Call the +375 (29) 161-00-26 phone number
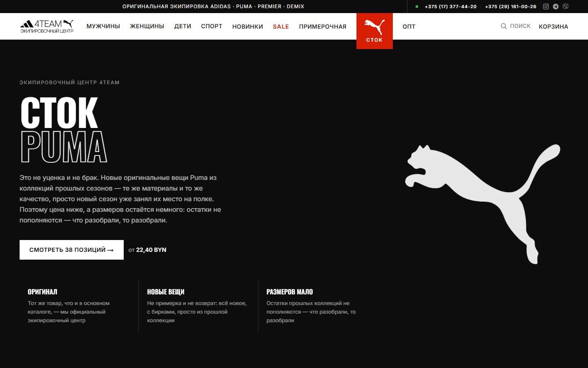The image size is (588, 368). [510, 7]
